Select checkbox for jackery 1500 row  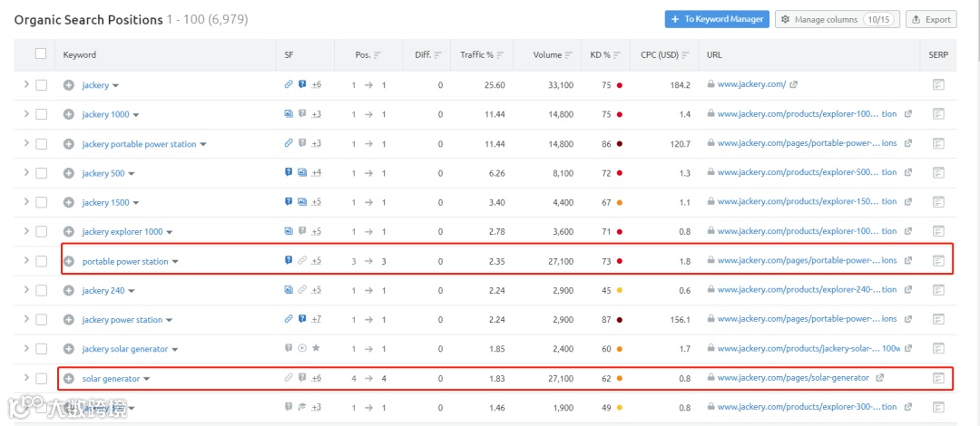click(41, 202)
